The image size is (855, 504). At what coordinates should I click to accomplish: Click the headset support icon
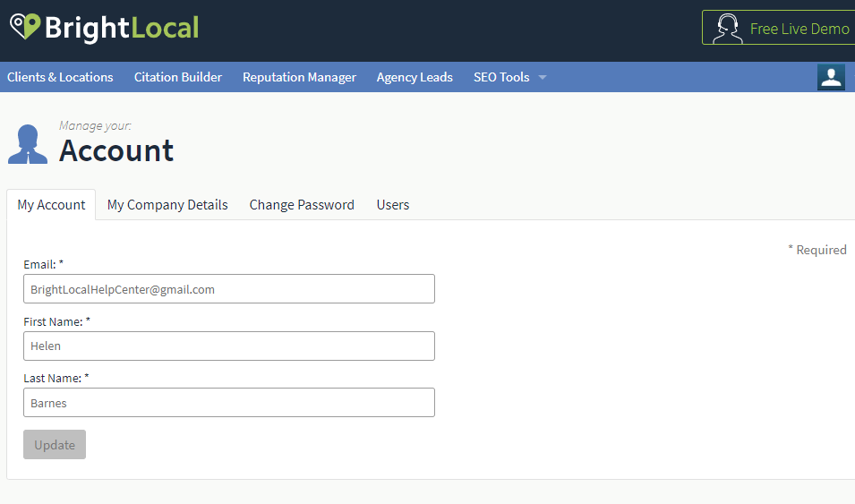click(727, 29)
